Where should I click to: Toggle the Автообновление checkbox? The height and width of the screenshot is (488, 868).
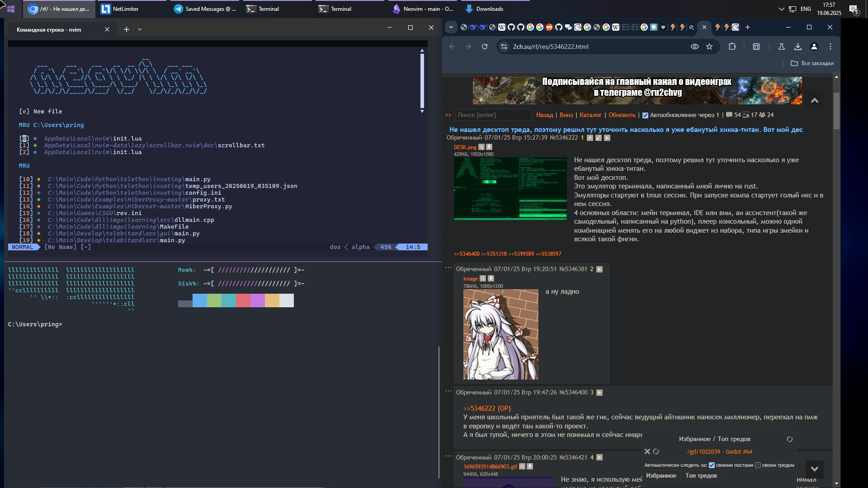click(x=645, y=115)
